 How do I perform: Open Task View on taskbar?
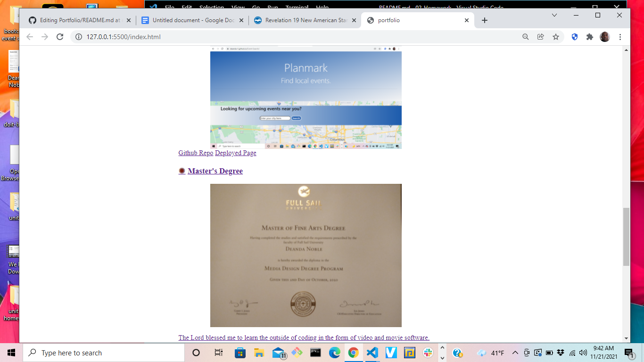(218, 353)
